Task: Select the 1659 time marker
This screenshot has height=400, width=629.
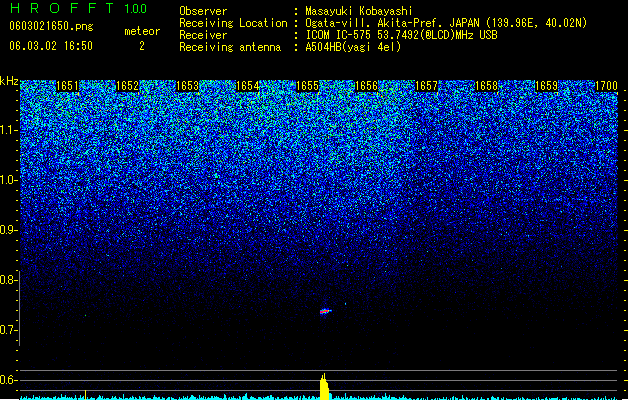Action: pyautogui.click(x=546, y=86)
